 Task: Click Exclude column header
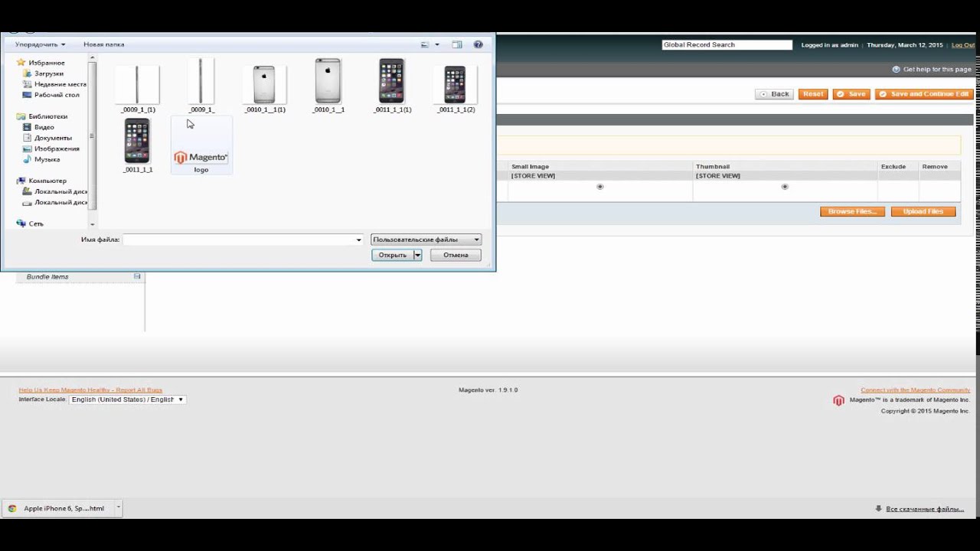pos(893,167)
